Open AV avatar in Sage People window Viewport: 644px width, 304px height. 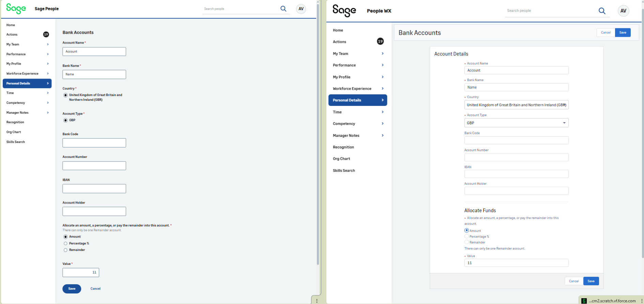click(301, 9)
